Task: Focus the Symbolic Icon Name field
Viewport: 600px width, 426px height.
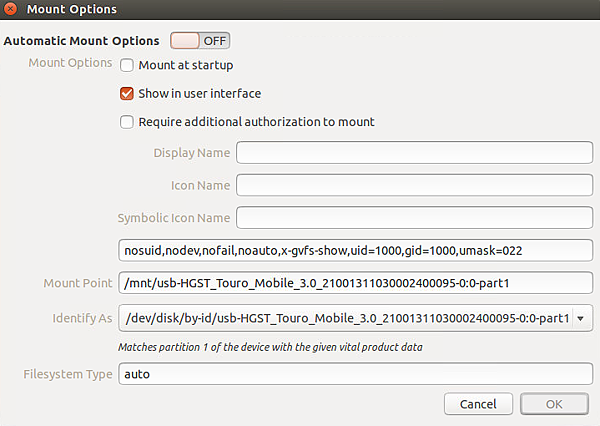Action: [x=414, y=218]
